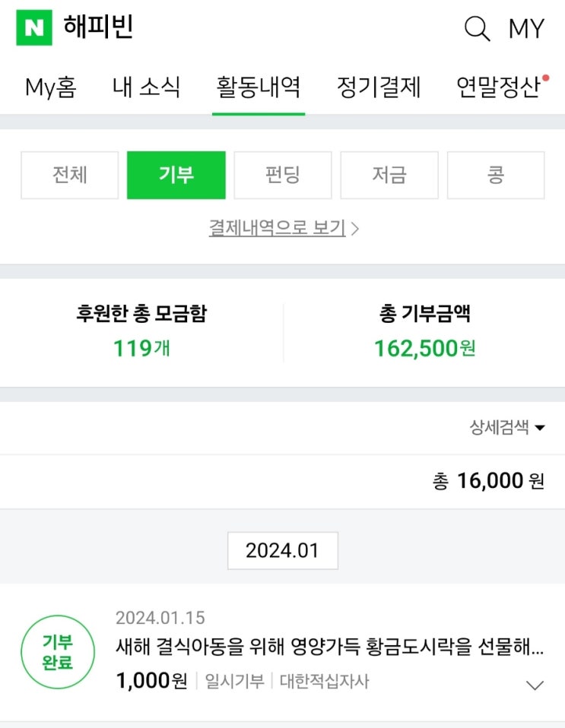Filter activity by 저금

[389, 175]
